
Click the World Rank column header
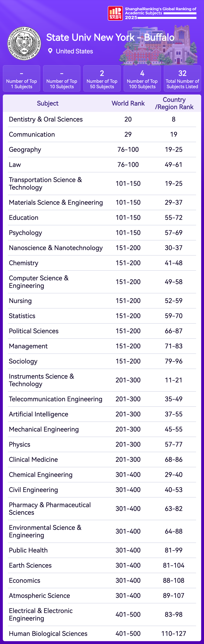(128, 103)
